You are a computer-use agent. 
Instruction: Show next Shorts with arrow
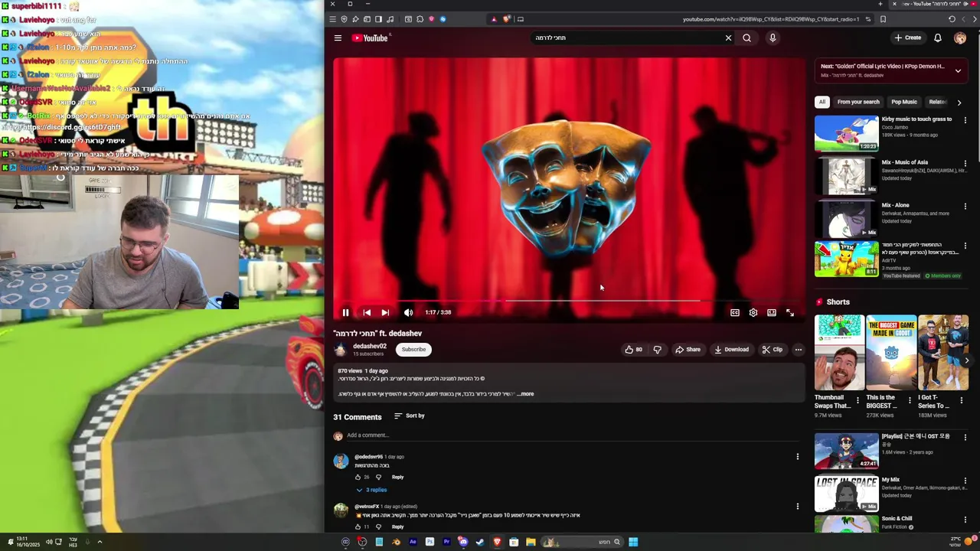966,360
